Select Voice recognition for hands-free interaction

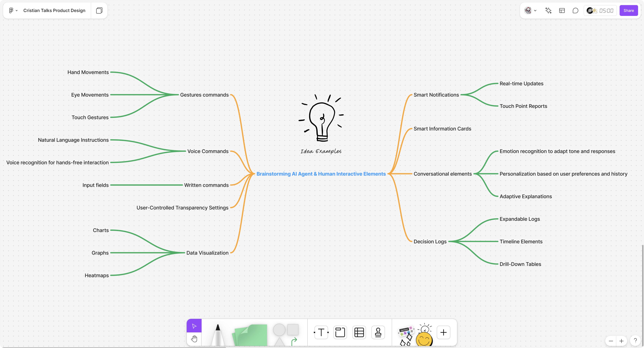[x=58, y=163]
